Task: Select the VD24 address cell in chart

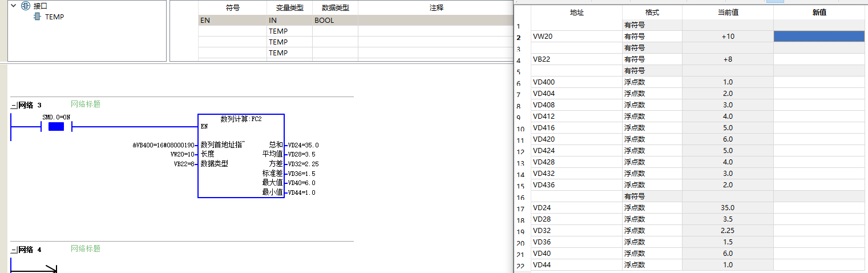Action: point(576,208)
